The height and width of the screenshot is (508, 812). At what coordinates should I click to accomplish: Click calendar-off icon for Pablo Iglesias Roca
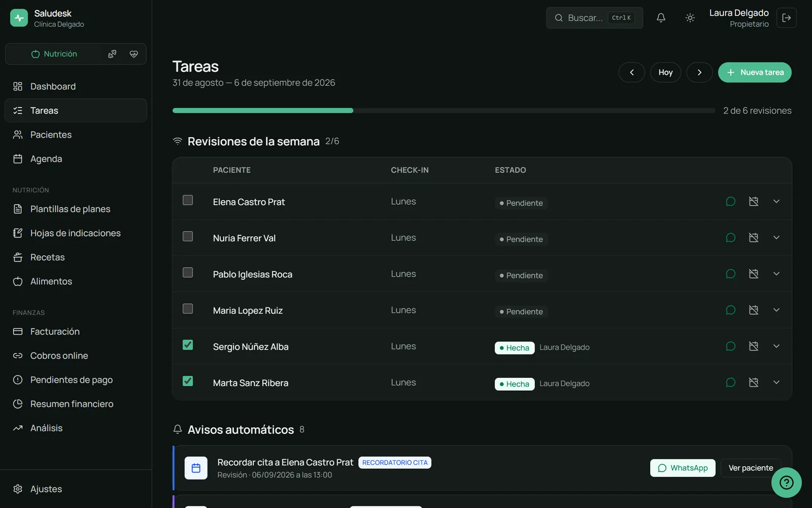pos(754,273)
